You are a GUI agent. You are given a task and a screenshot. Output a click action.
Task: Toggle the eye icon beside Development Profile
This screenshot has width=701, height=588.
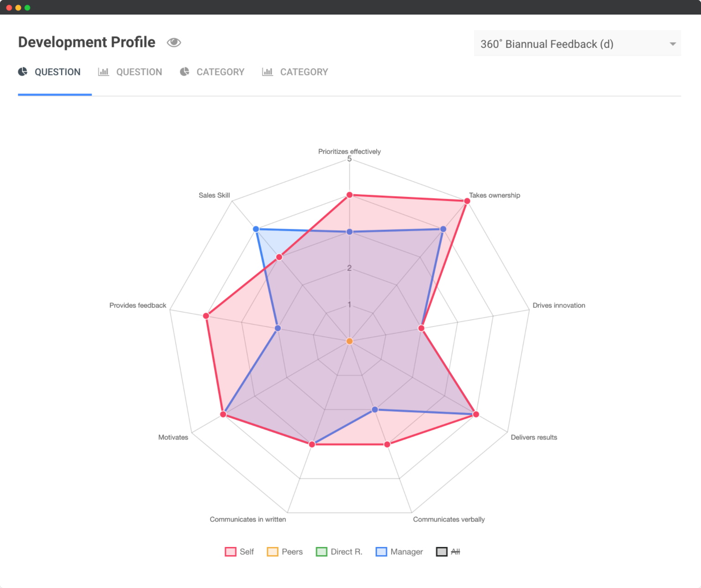click(x=174, y=42)
